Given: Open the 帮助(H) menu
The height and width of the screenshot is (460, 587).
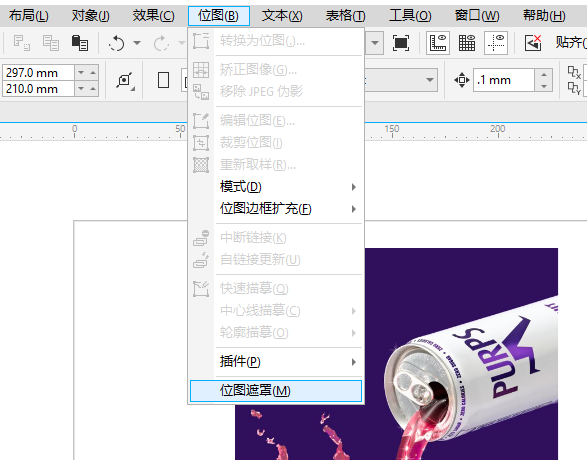Looking at the screenshot, I should pyautogui.click(x=544, y=16).
